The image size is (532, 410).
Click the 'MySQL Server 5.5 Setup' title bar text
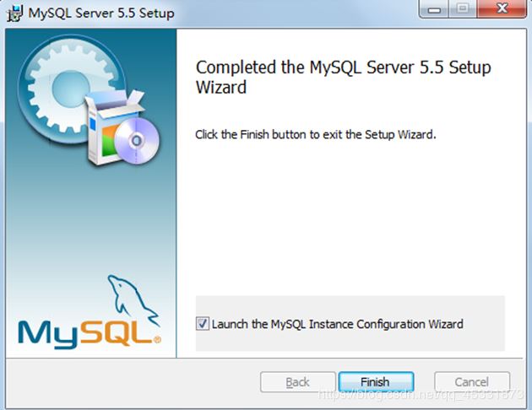pos(101,13)
